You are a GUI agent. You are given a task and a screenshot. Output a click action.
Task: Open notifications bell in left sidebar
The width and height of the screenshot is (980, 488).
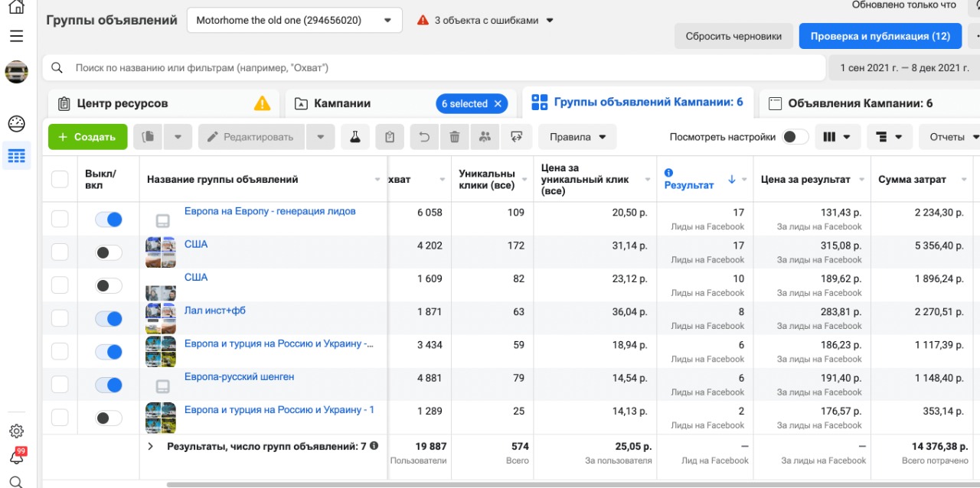click(16, 457)
